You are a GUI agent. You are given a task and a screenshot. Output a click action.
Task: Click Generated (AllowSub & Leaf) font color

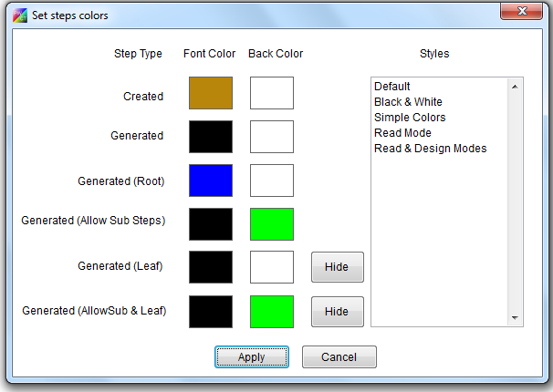[x=211, y=311]
